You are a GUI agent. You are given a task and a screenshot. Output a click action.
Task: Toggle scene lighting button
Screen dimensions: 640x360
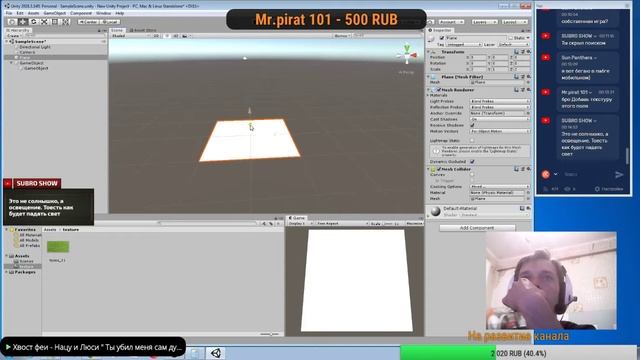[166, 36]
